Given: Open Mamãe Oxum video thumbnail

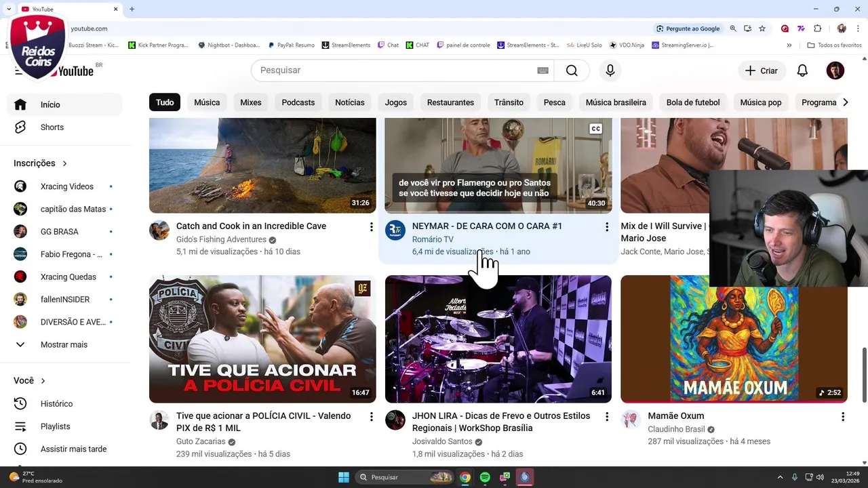Looking at the screenshot, I should tap(734, 339).
